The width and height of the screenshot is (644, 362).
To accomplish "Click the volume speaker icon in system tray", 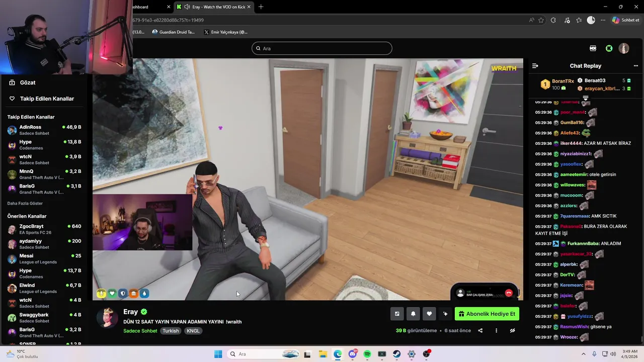I will [x=613, y=354].
